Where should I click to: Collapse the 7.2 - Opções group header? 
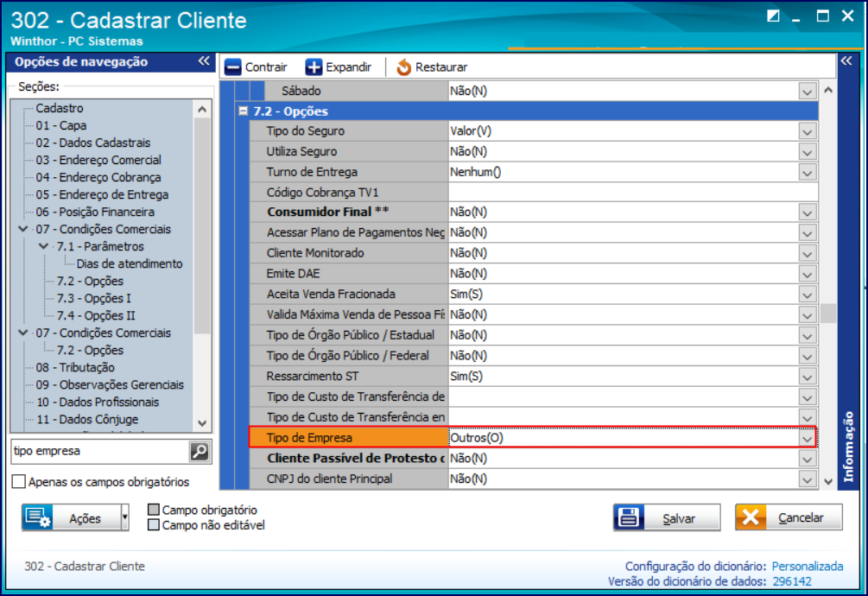[x=243, y=111]
